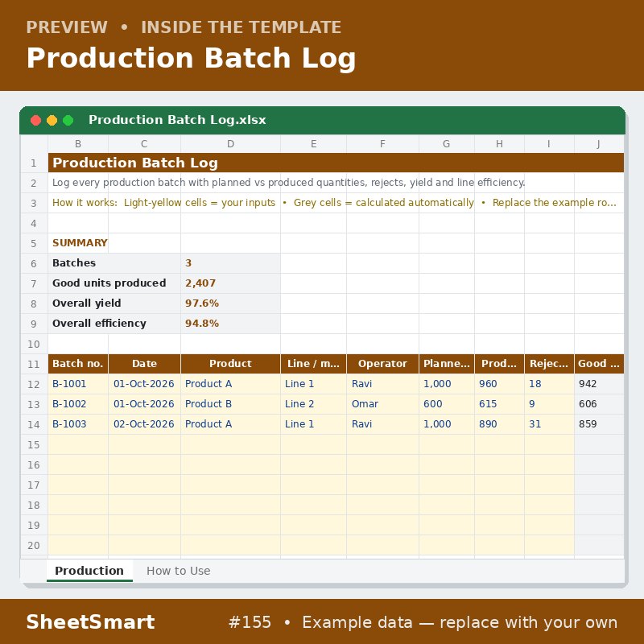Select column F header
This screenshot has width=644, height=644.
(x=382, y=144)
